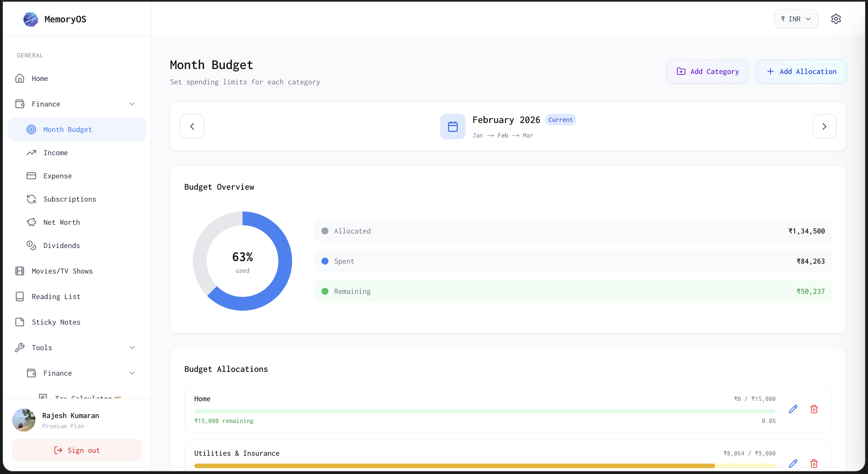This screenshot has width=868, height=474.
Task: Collapse the nested Finance tools group
Action: 132,373
